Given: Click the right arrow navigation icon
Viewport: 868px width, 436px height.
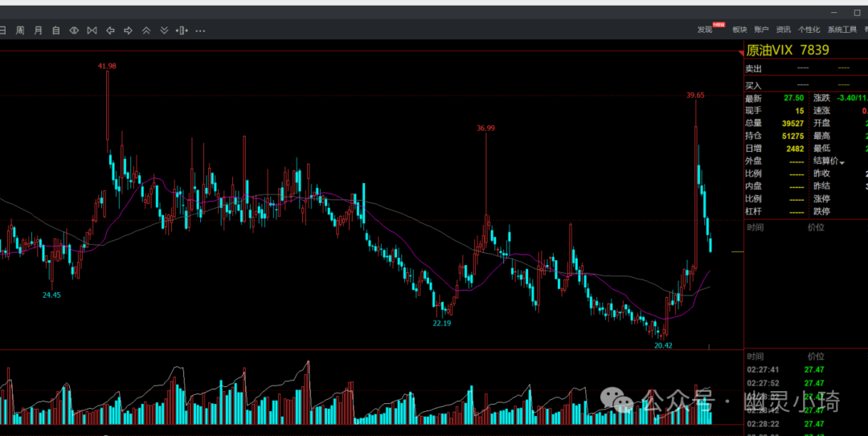Looking at the screenshot, I should [x=128, y=31].
